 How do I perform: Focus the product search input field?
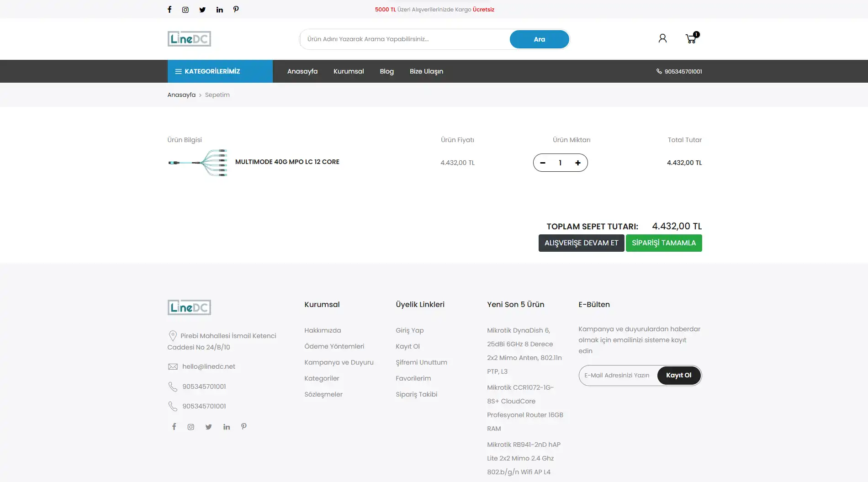404,39
